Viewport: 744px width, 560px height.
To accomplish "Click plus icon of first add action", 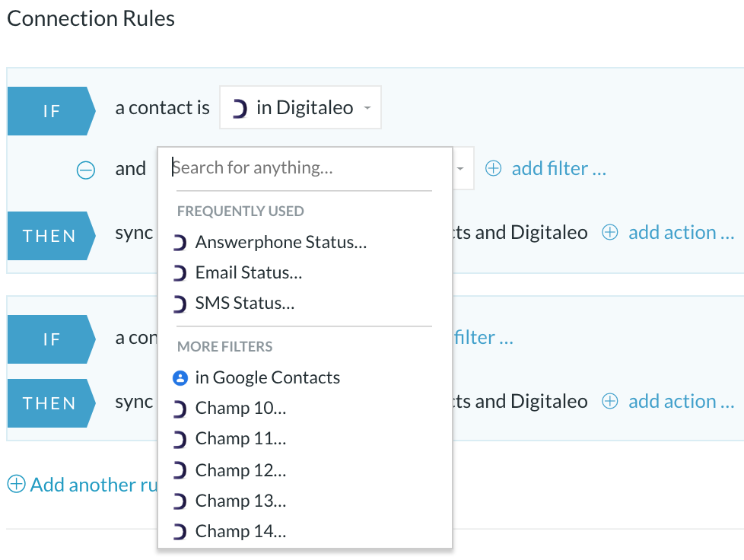I will click(609, 233).
